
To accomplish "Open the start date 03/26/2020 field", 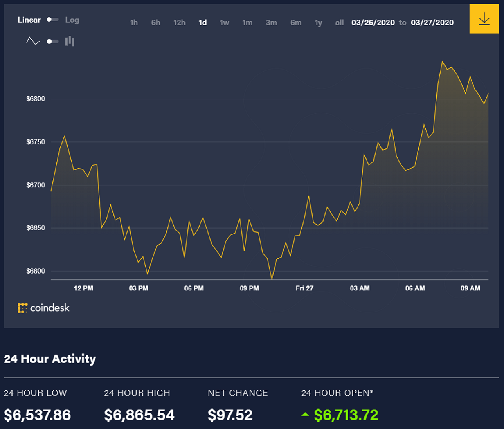I will click(x=373, y=22).
